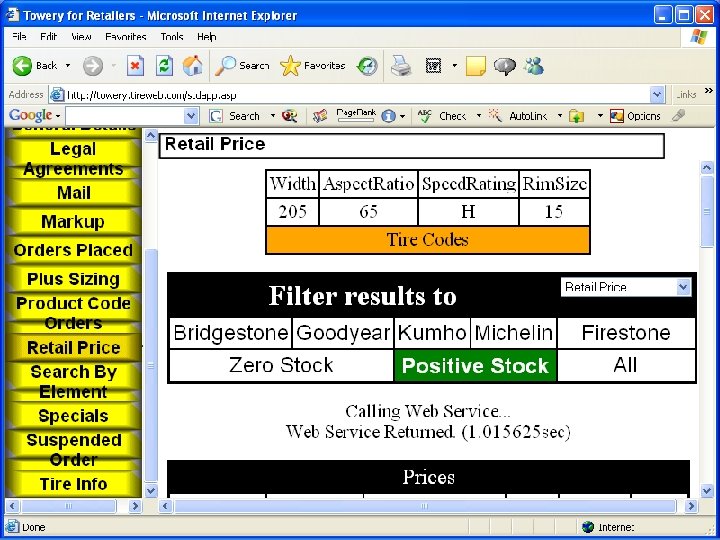The image size is (720, 540).
Task: Click the AutoLink wand icon
Action: [x=495, y=116]
